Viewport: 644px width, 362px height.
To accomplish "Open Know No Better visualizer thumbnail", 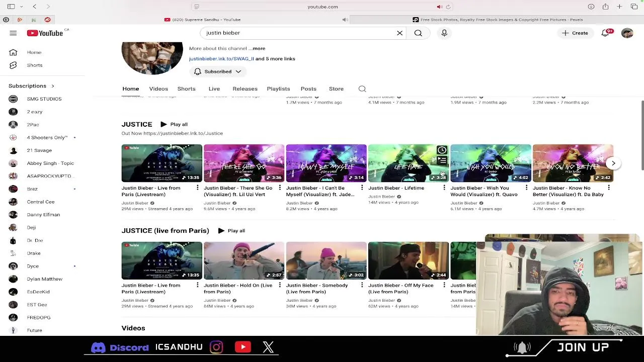I will tap(573, 163).
